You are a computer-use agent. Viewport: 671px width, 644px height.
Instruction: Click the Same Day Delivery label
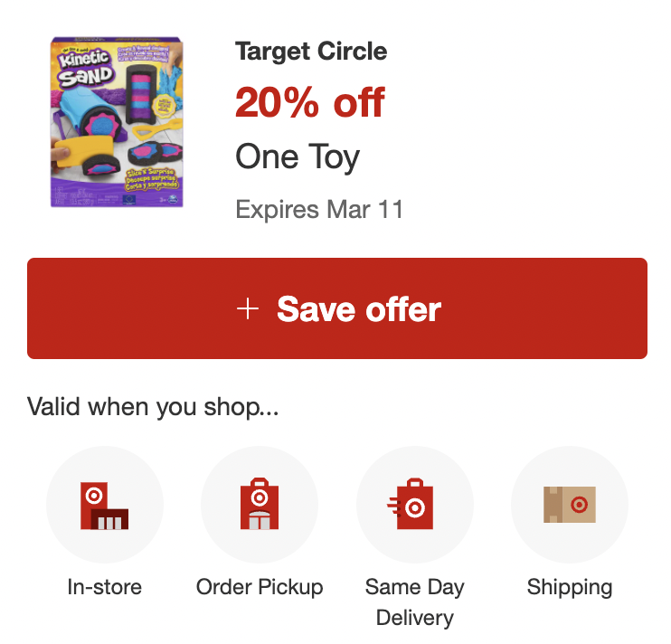click(415, 602)
